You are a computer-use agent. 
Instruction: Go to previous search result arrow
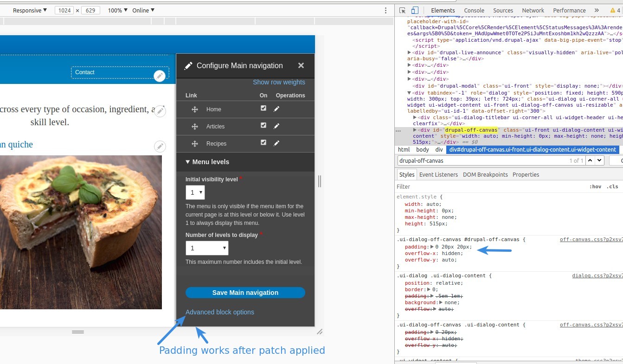(x=590, y=160)
